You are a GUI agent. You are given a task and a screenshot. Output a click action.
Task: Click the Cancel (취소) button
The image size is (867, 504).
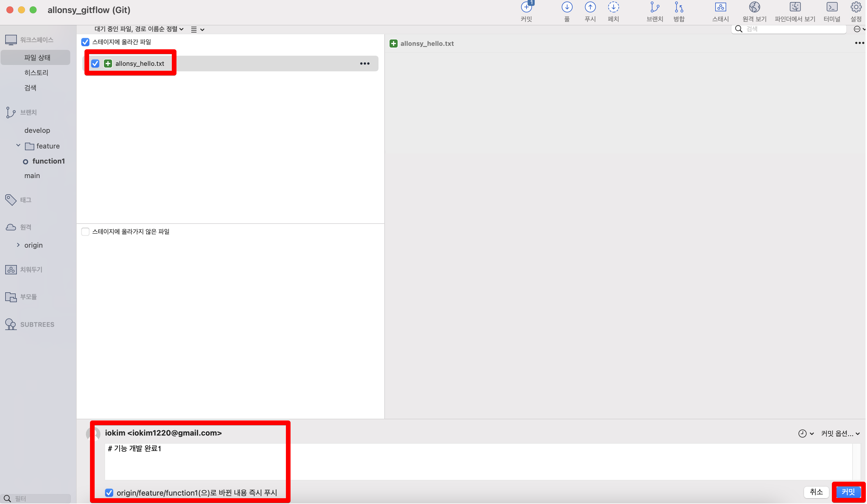coord(816,492)
